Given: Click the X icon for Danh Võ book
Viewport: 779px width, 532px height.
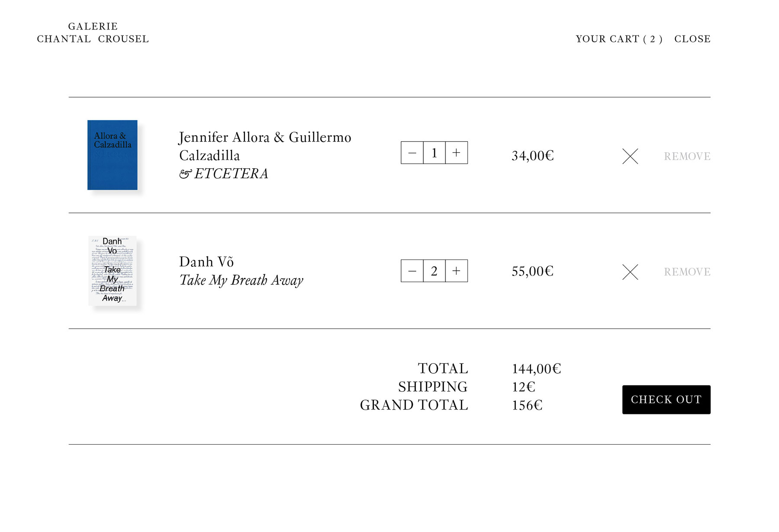Looking at the screenshot, I should point(630,272).
